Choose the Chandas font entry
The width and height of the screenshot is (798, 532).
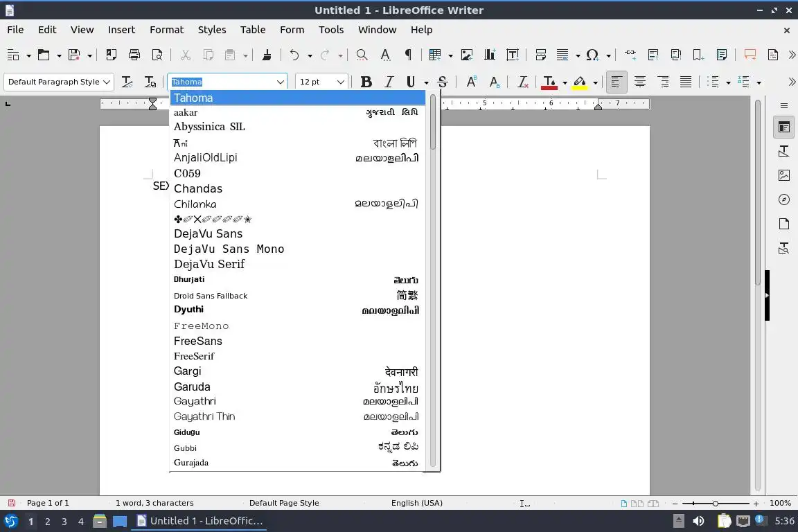pos(297,189)
